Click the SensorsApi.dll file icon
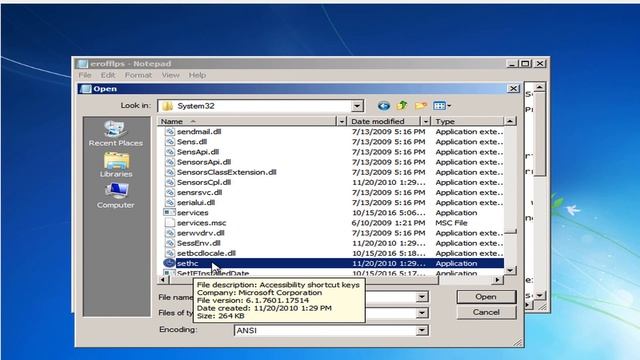The image size is (640, 360). pos(169,162)
